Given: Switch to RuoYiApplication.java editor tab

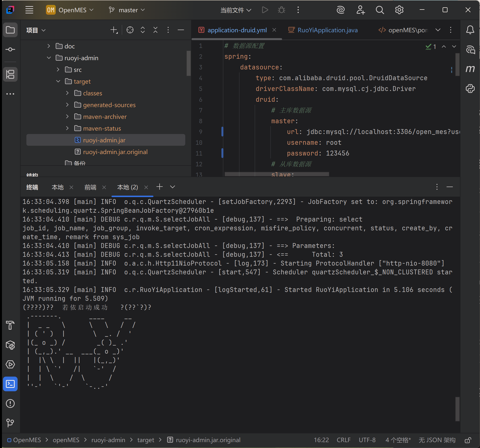Looking at the screenshot, I should (x=327, y=30).
